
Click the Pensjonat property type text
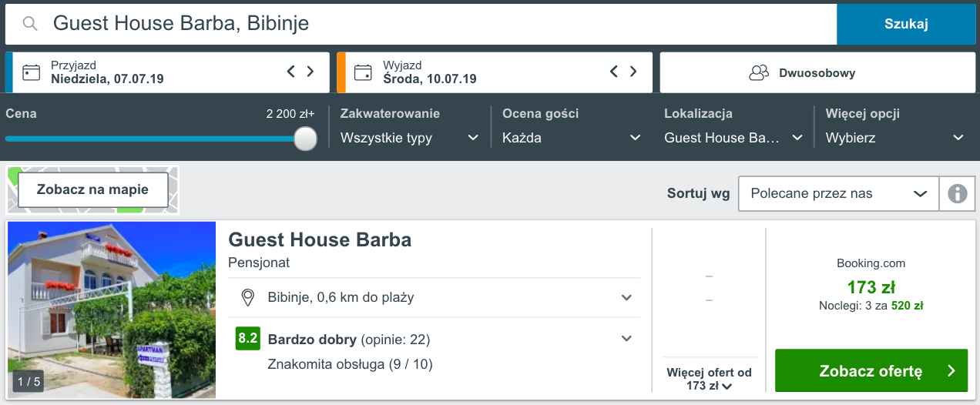[259, 263]
